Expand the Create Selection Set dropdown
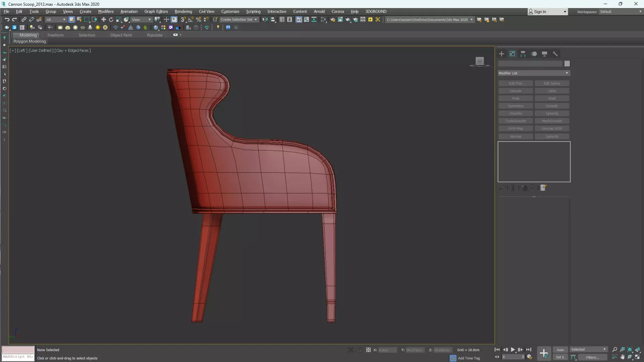This screenshot has width=644, height=362. click(x=239, y=19)
